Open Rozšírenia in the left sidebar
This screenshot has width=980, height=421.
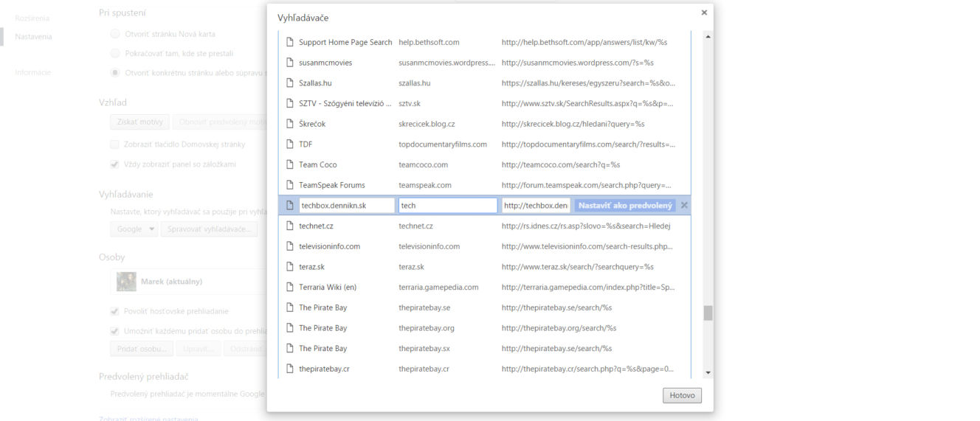(x=32, y=17)
